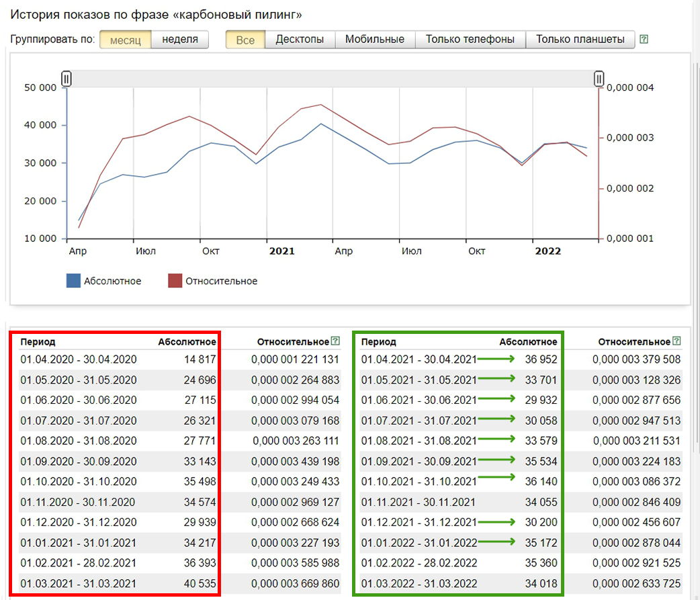
Task: Select period 01.06.2021 - 30.06.2021
Action: click(419, 400)
